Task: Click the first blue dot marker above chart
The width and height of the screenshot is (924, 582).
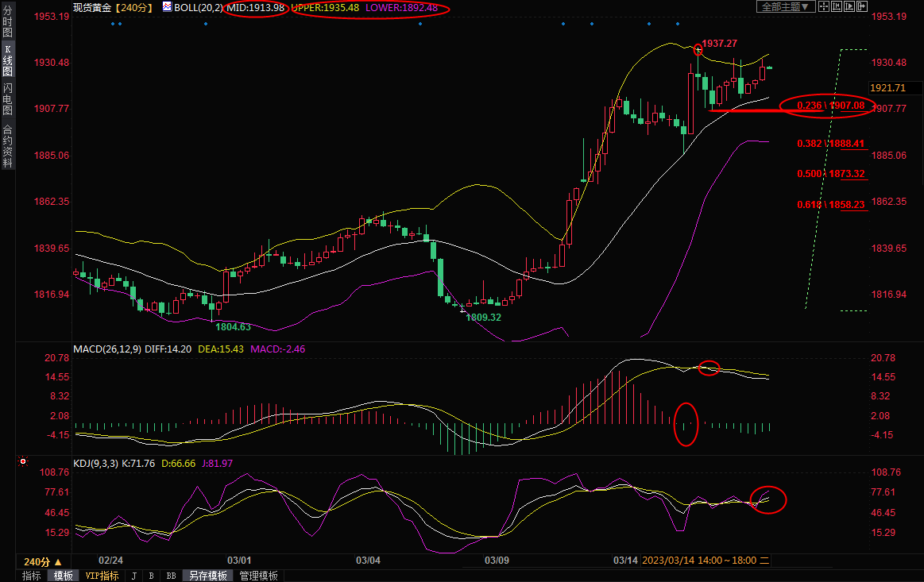Action: pos(113,23)
